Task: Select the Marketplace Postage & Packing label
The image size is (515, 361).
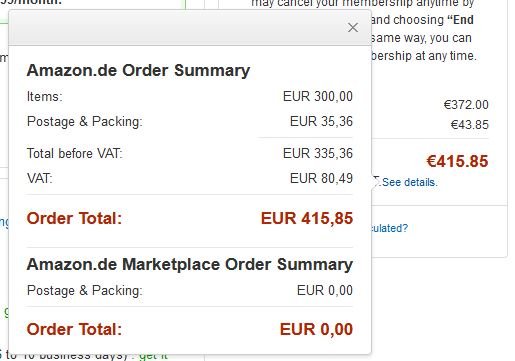Action: pos(85,290)
